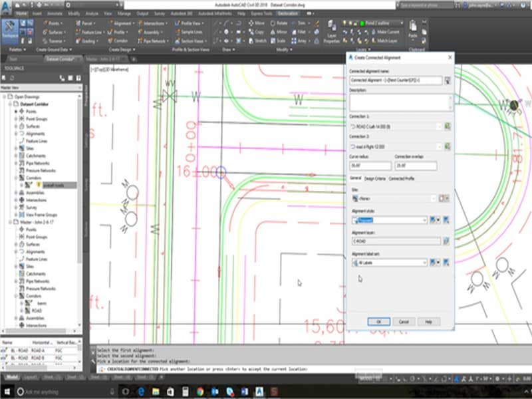Collapse the Dataset Corridor drawing node
Viewport: 532px width, 399px height.
9,104
